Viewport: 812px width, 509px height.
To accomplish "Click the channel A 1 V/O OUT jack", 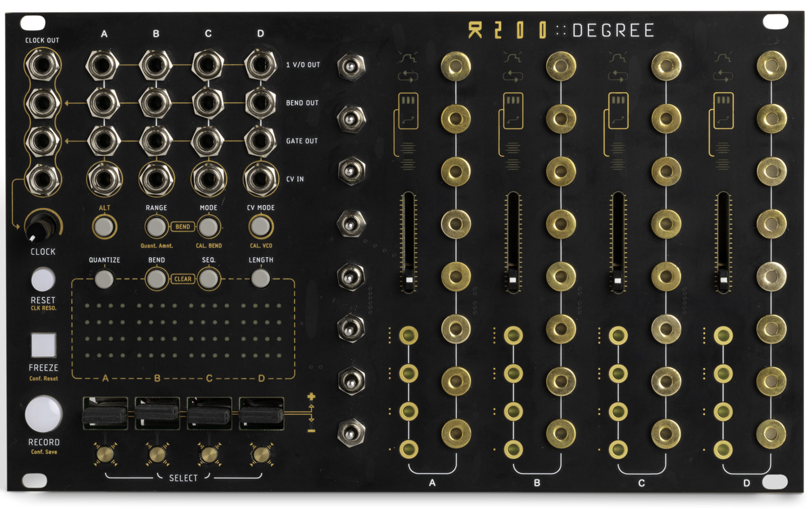I will [103, 65].
